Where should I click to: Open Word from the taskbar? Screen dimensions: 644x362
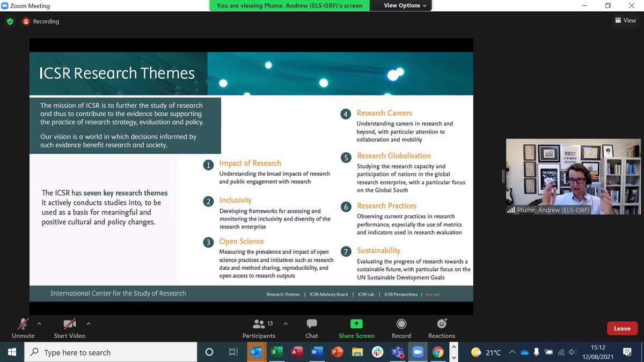tap(317, 352)
